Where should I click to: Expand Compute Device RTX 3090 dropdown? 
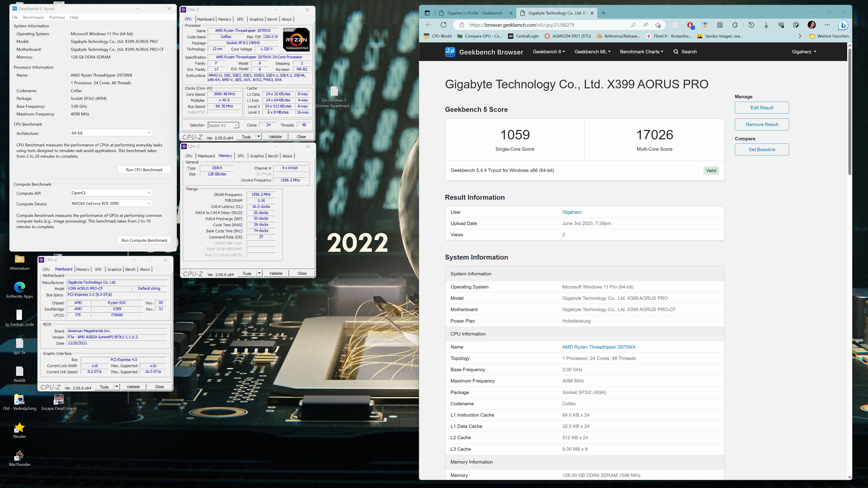point(111,203)
